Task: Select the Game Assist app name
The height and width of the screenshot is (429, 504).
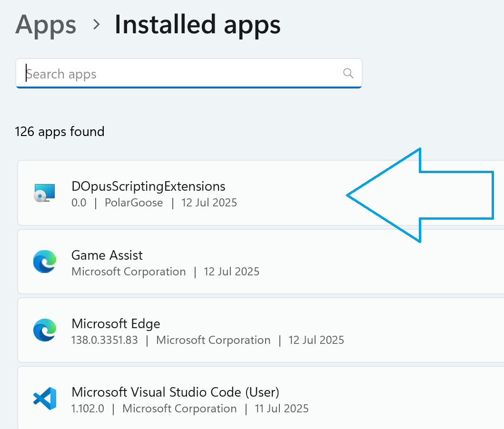Action: pos(107,255)
